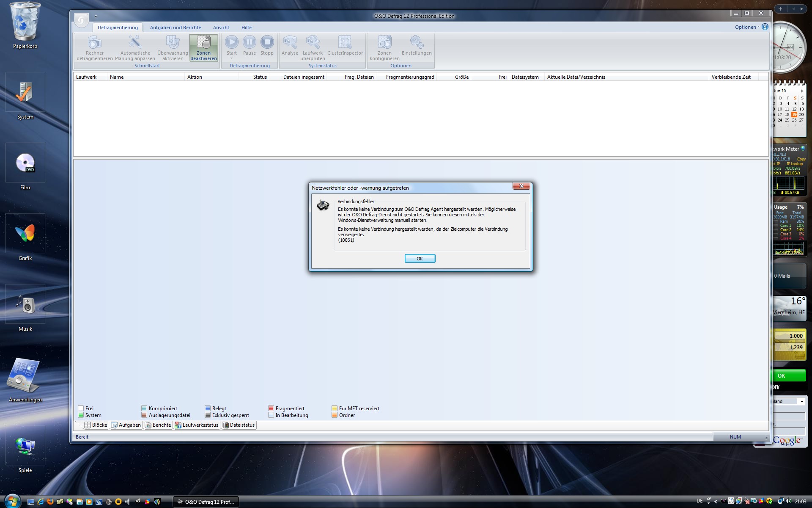
Task: Switch to Aufgaben und Berichte tab
Action: [x=175, y=28]
